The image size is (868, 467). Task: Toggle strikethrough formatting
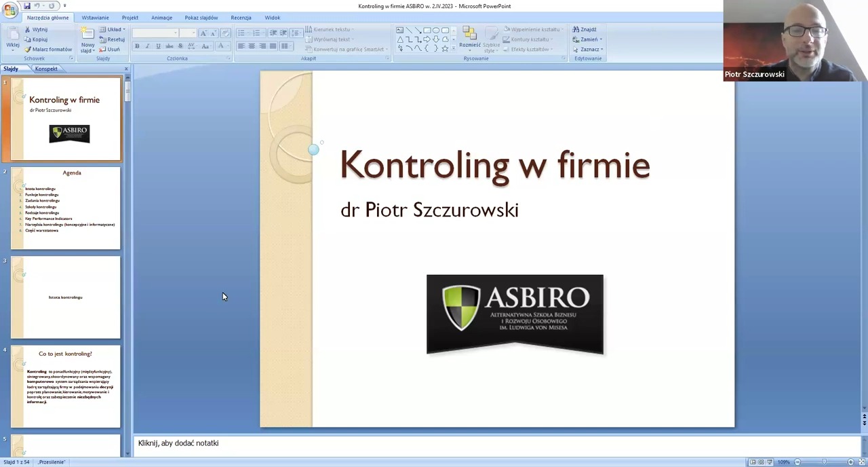click(169, 46)
